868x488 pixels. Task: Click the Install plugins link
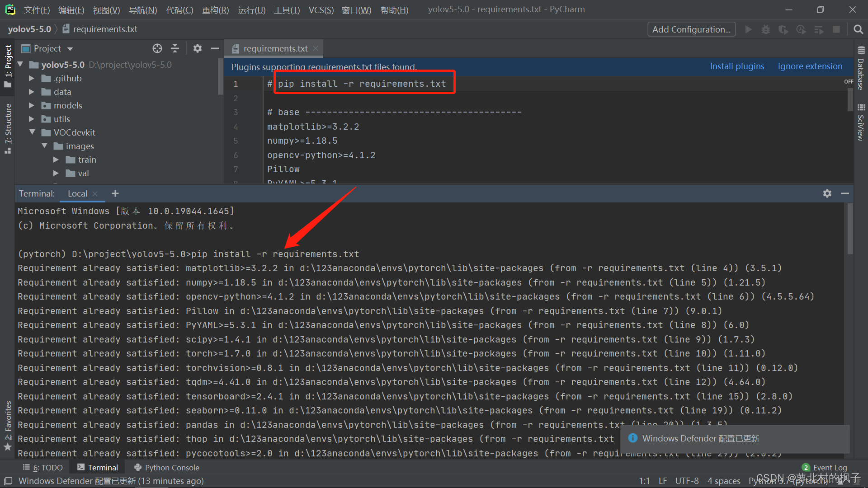pyautogui.click(x=737, y=66)
